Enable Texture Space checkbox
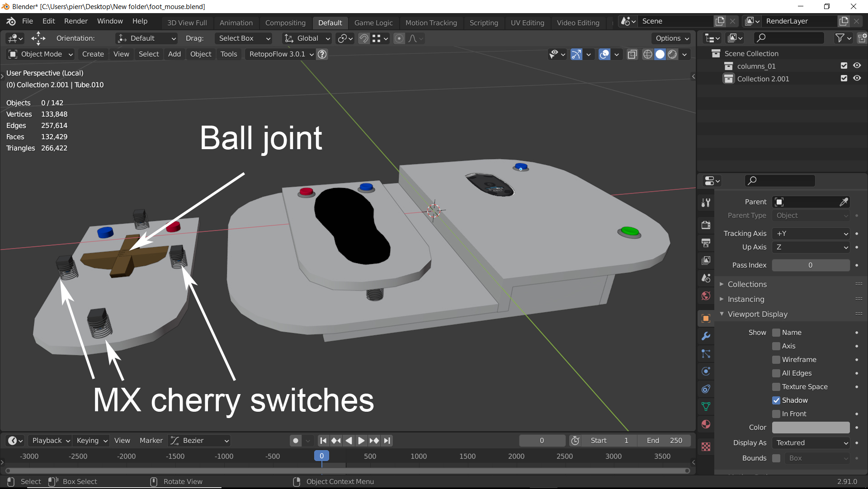Screen dimensions: 868x489 pyautogui.click(x=776, y=387)
